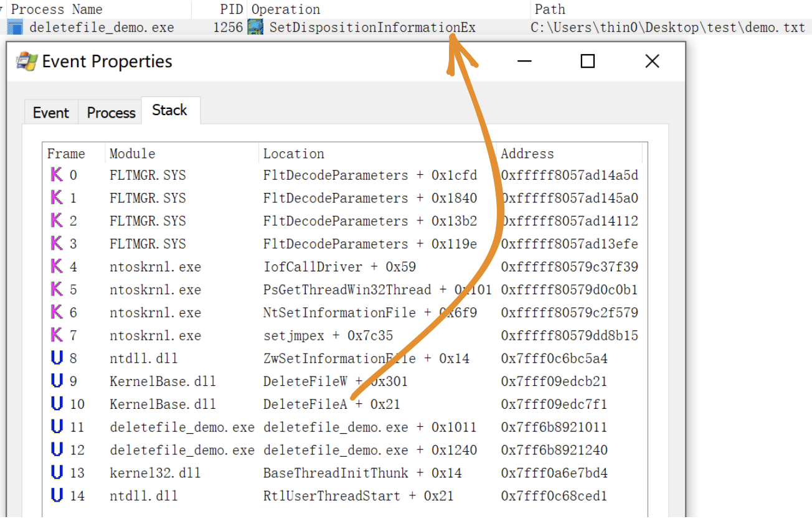Click the Event Properties window icon
This screenshot has height=519, width=812.
pyautogui.click(x=26, y=61)
